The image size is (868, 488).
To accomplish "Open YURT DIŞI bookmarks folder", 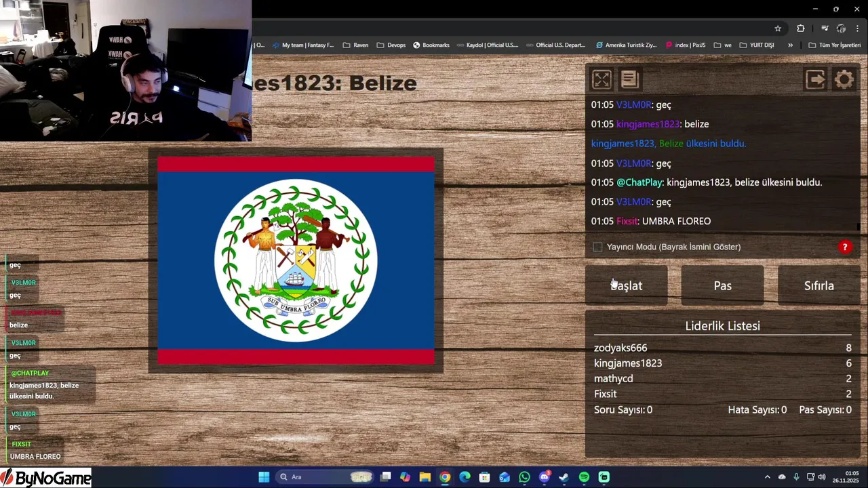I will click(x=757, y=45).
